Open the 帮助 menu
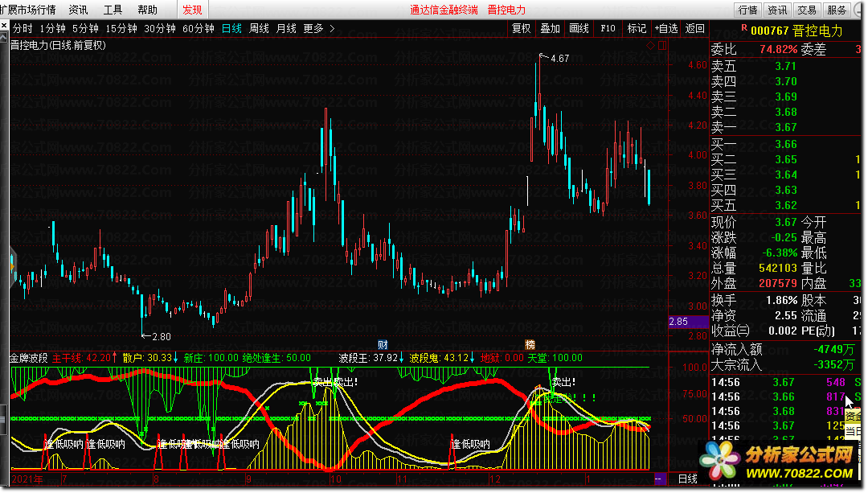The height and width of the screenshot is (493, 868). [147, 10]
